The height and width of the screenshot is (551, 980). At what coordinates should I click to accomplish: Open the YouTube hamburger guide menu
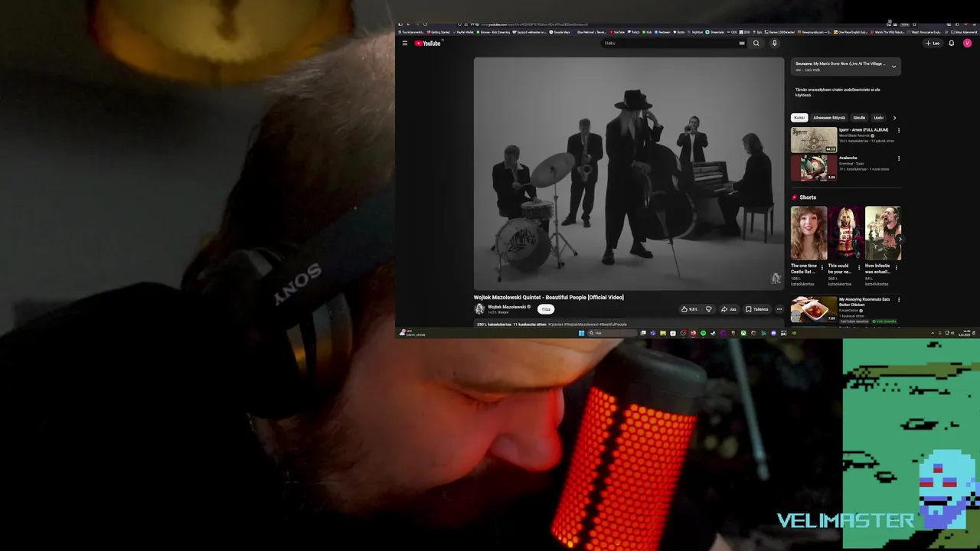(405, 43)
